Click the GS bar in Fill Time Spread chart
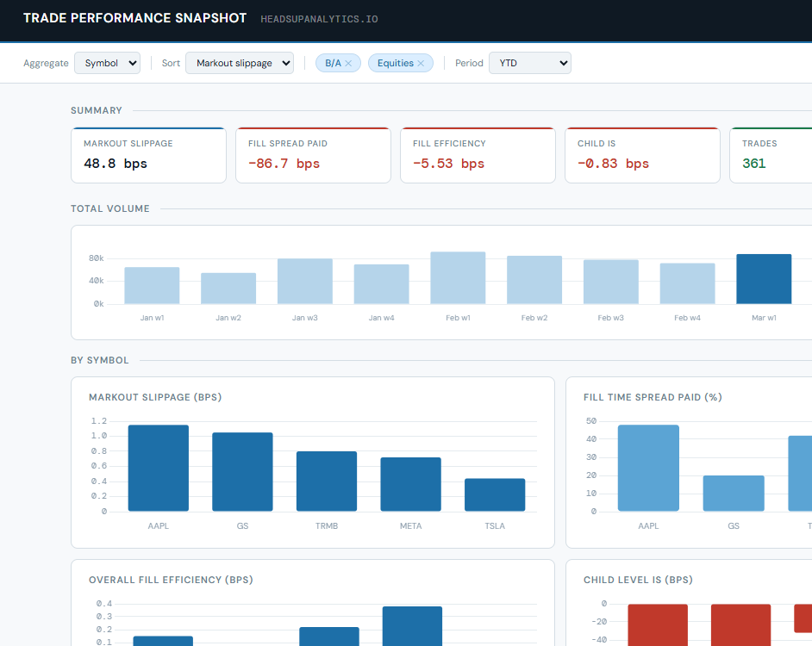 pos(734,494)
